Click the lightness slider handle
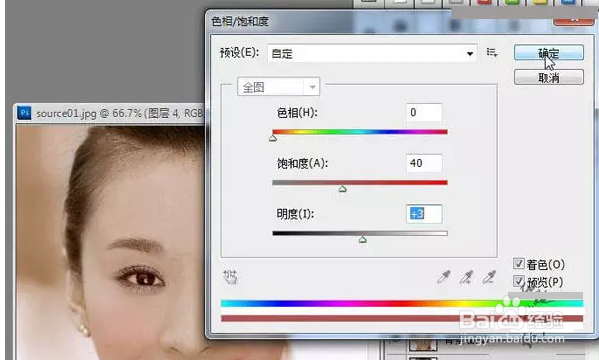Viewport: 599px width, 360px height. tap(363, 239)
